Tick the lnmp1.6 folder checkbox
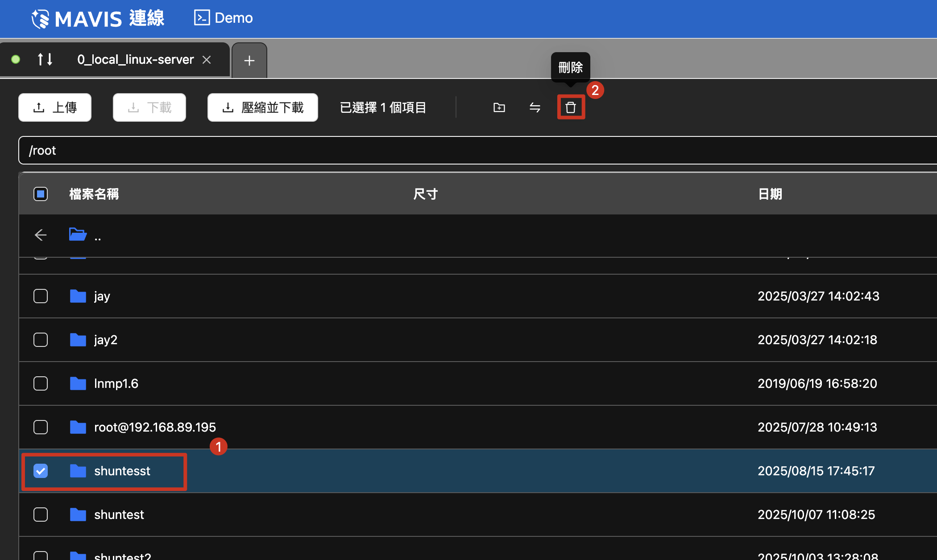Viewport: 937px width, 560px height. click(41, 383)
